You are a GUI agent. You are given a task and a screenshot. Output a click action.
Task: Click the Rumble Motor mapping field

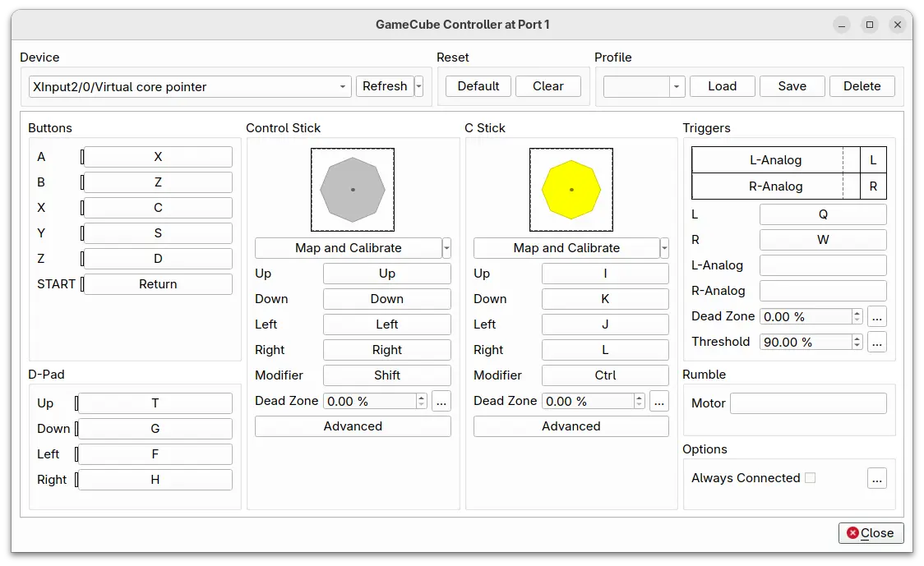(x=808, y=403)
